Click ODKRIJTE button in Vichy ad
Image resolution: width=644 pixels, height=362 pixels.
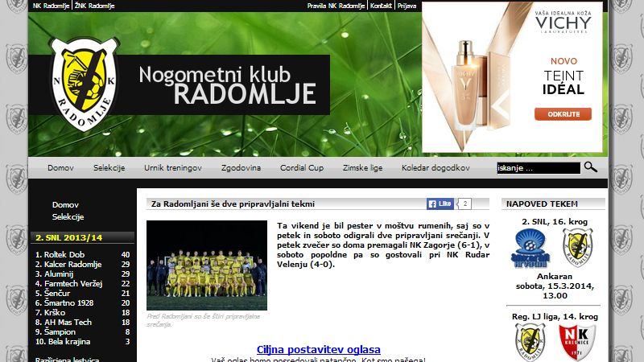coord(563,114)
